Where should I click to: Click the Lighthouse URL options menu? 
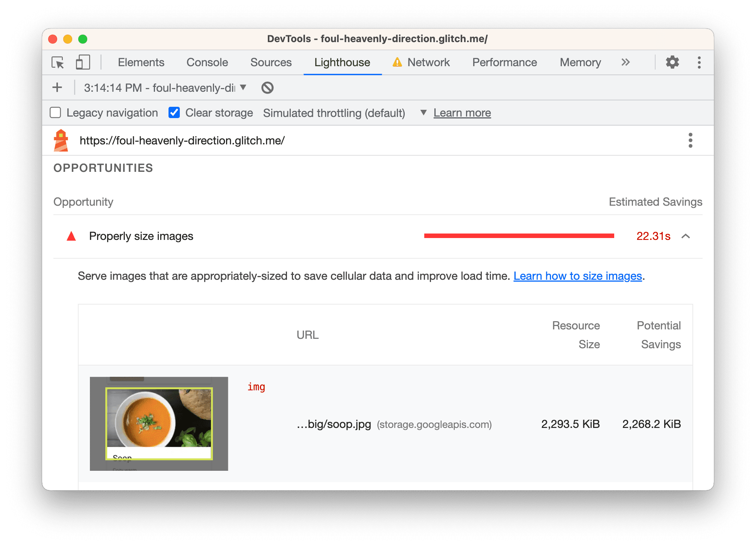[691, 140]
